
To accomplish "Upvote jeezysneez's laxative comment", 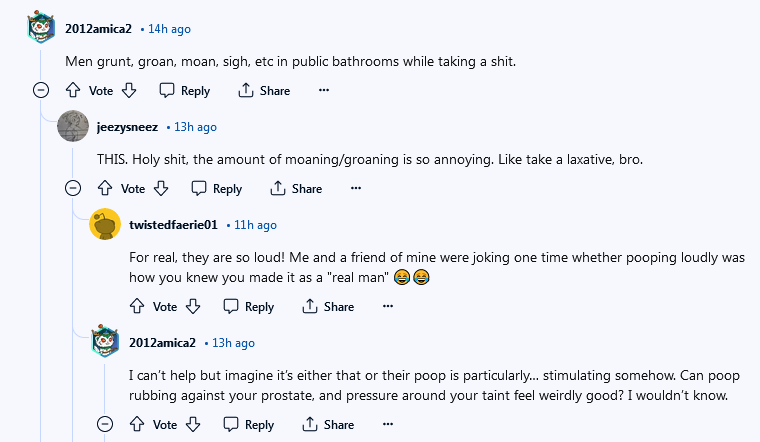I will [x=105, y=188].
